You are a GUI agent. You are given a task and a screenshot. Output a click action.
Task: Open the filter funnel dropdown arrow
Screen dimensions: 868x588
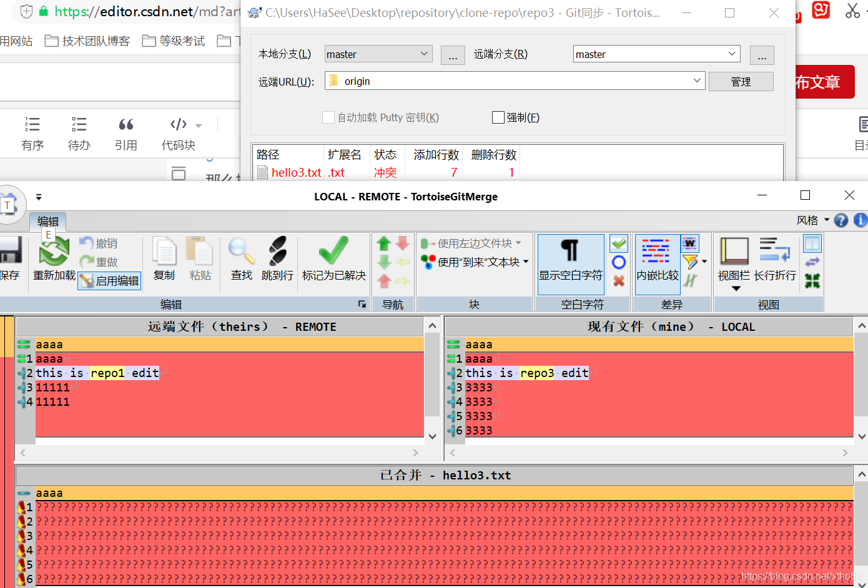[704, 262]
